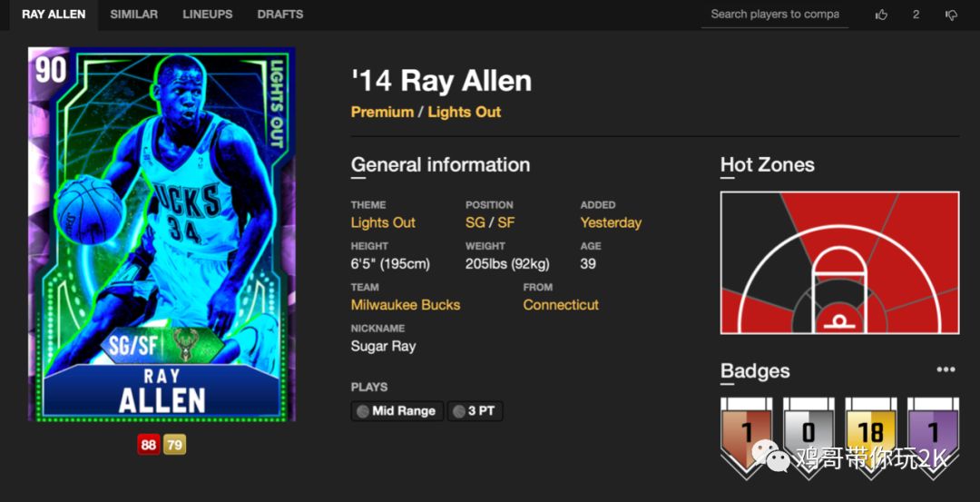980x502 pixels.
Task: Click the 205lbs (92kg) weight value
Action: 507,264
